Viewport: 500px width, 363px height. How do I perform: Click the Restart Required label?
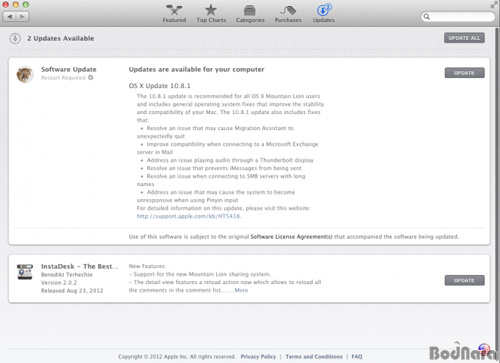(63, 78)
